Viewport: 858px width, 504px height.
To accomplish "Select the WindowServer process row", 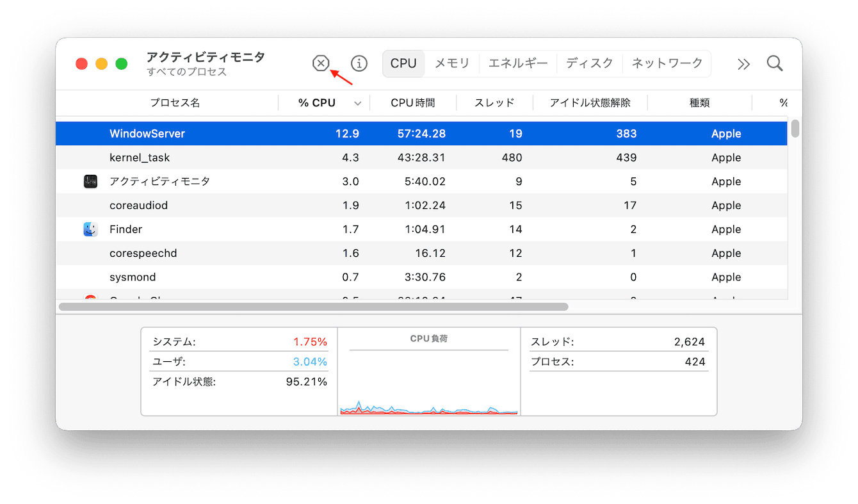I will (x=421, y=133).
